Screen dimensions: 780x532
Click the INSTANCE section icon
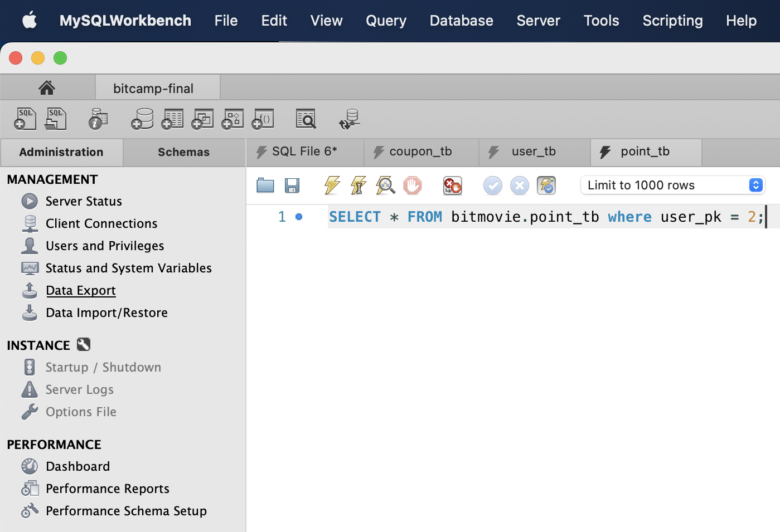84,345
